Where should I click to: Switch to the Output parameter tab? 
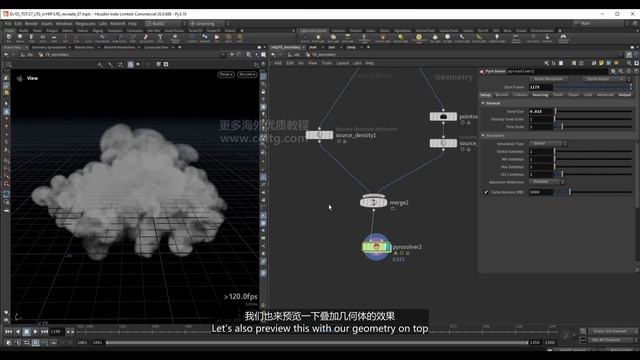(624, 95)
